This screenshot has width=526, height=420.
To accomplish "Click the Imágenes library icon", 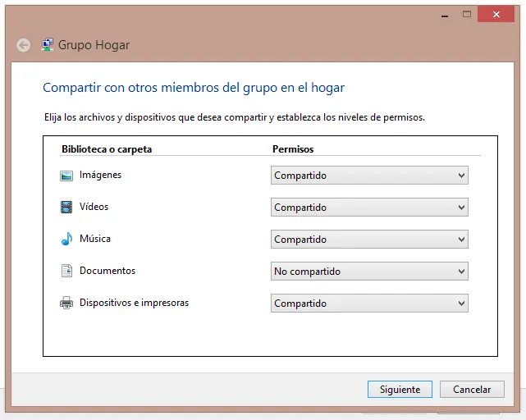I will click(x=66, y=176).
